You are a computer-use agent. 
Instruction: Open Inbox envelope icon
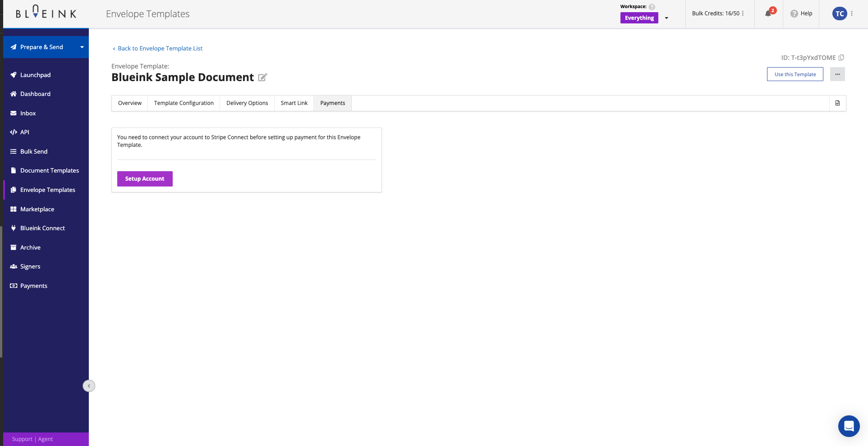coord(14,113)
